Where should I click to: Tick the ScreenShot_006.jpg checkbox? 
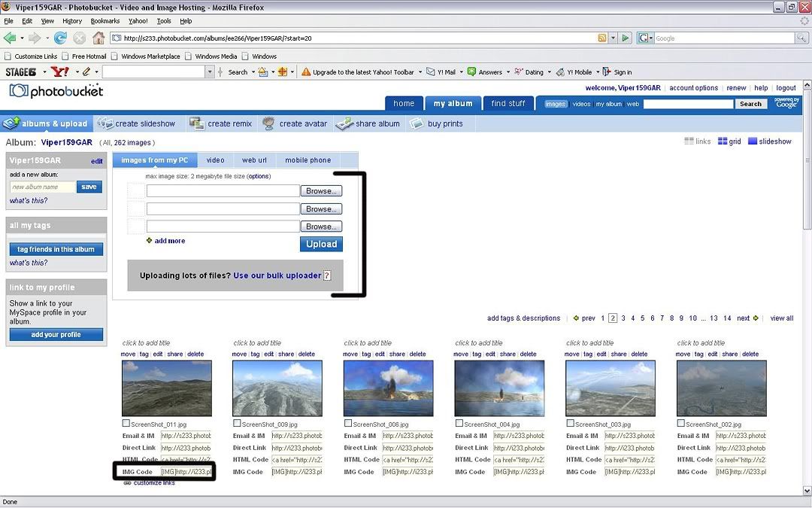pyautogui.click(x=348, y=424)
